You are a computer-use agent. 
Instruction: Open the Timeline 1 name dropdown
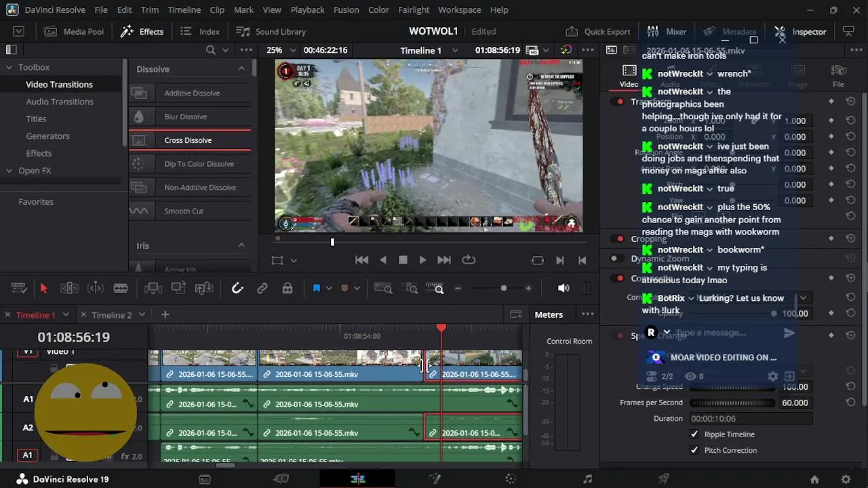coord(429,50)
